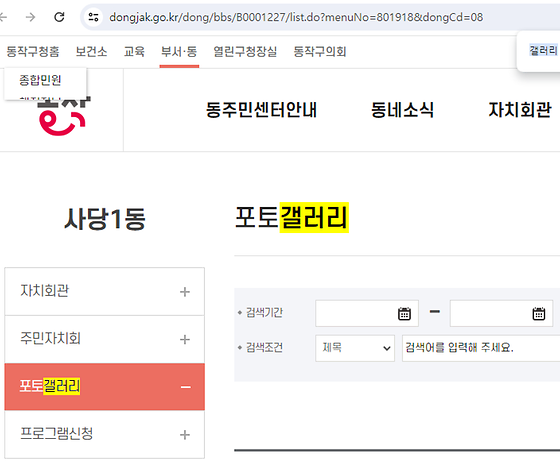Image resolution: width=560 pixels, height=471 pixels.
Task: Open 자치회관 sidebar link
Action: (45, 291)
